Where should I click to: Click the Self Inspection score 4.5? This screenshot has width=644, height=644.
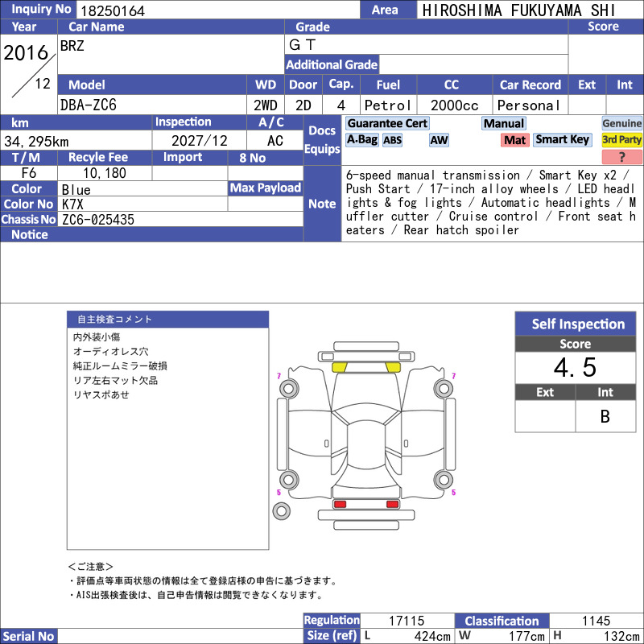pos(575,367)
